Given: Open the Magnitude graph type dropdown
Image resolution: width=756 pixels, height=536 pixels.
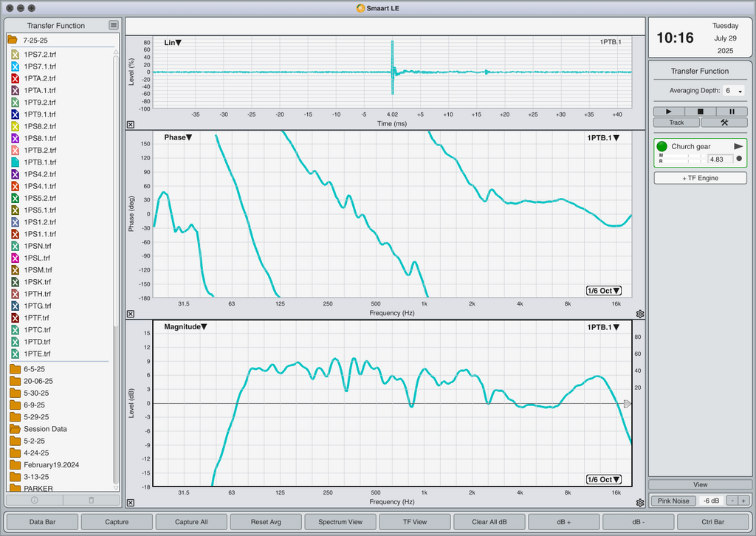Looking at the screenshot, I should point(185,327).
